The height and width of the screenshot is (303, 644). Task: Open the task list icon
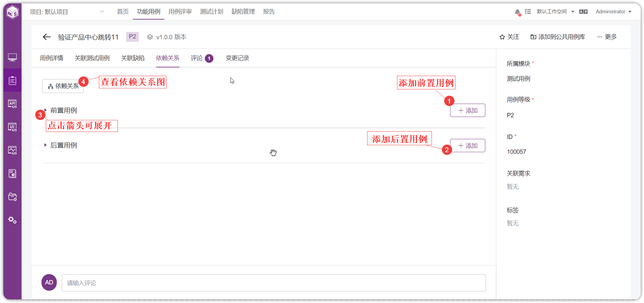528,12
